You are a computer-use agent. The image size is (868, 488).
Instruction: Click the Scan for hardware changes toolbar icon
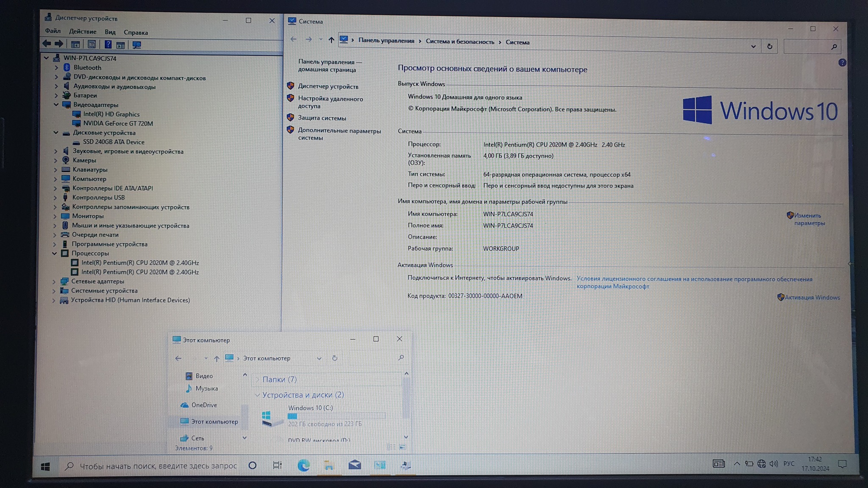(x=136, y=45)
